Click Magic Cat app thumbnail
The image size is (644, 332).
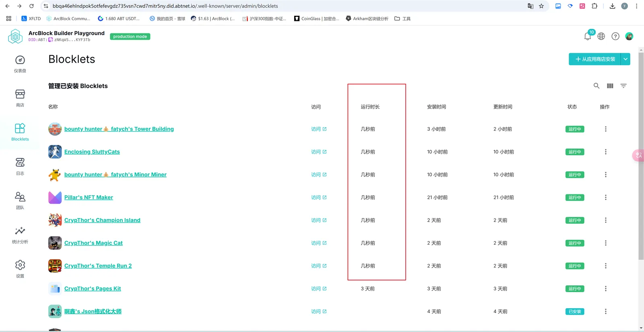[x=55, y=243]
